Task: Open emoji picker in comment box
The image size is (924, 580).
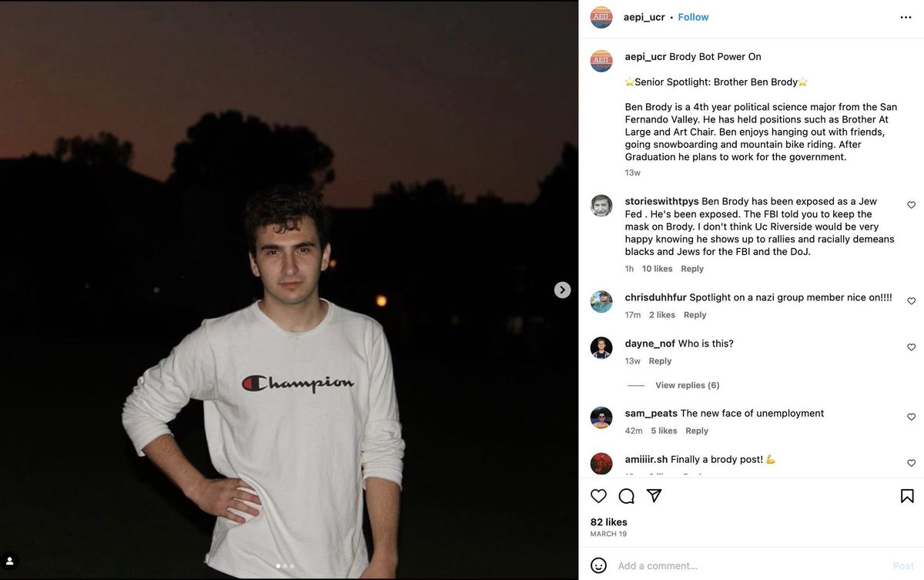Action: 598,565
